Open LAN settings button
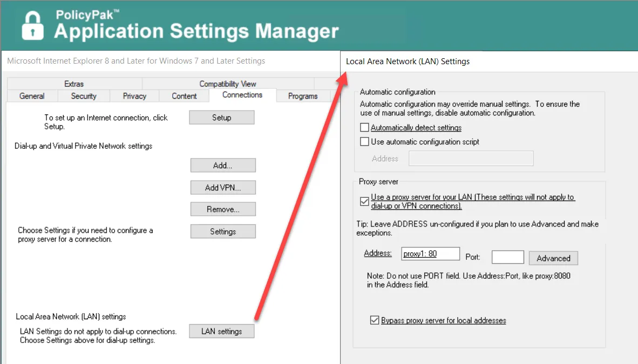638x364 pixels. point(222,331)
